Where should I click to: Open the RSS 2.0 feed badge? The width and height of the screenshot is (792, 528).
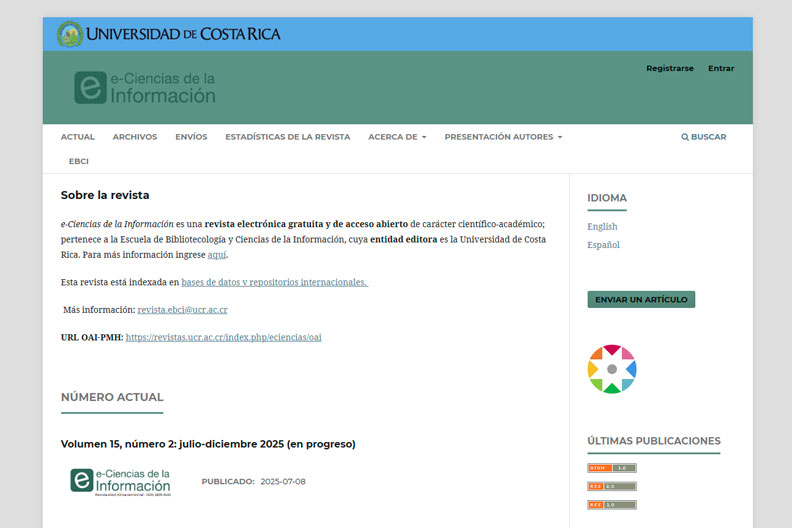(x=611, y=486)
